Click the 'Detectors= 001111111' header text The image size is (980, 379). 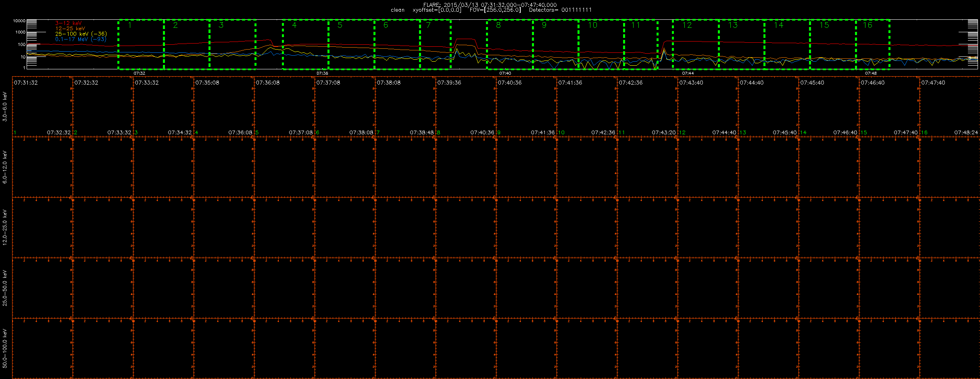click(560, 10)
